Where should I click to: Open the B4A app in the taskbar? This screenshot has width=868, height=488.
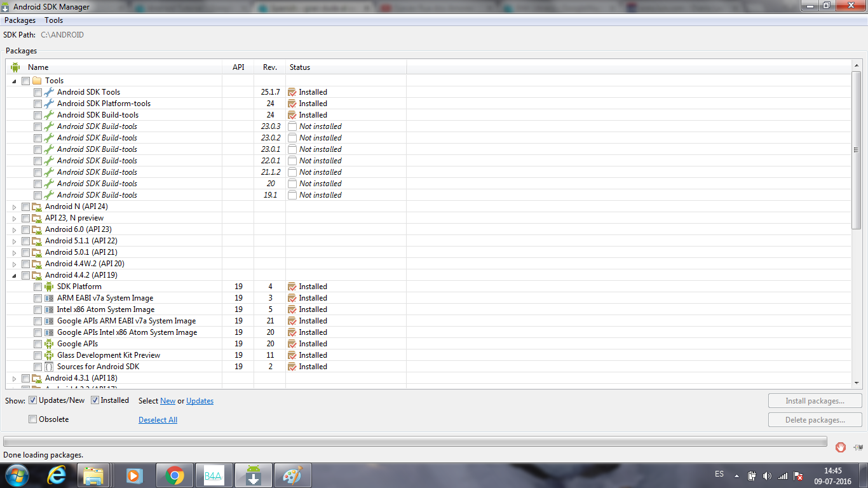(214, 475)
